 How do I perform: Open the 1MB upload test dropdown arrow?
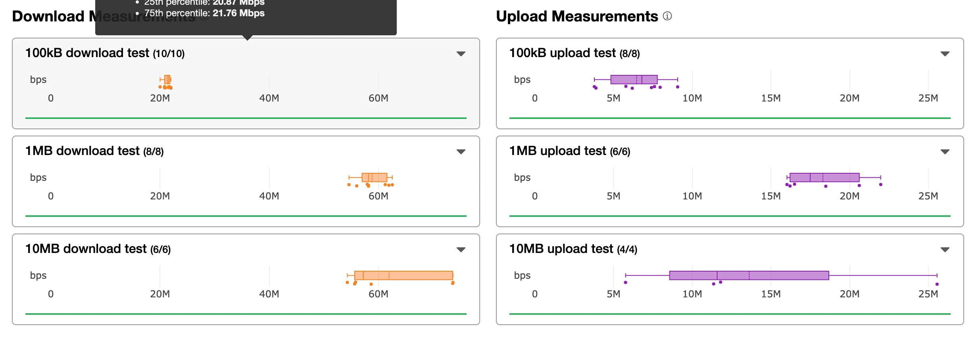[945, 151]
